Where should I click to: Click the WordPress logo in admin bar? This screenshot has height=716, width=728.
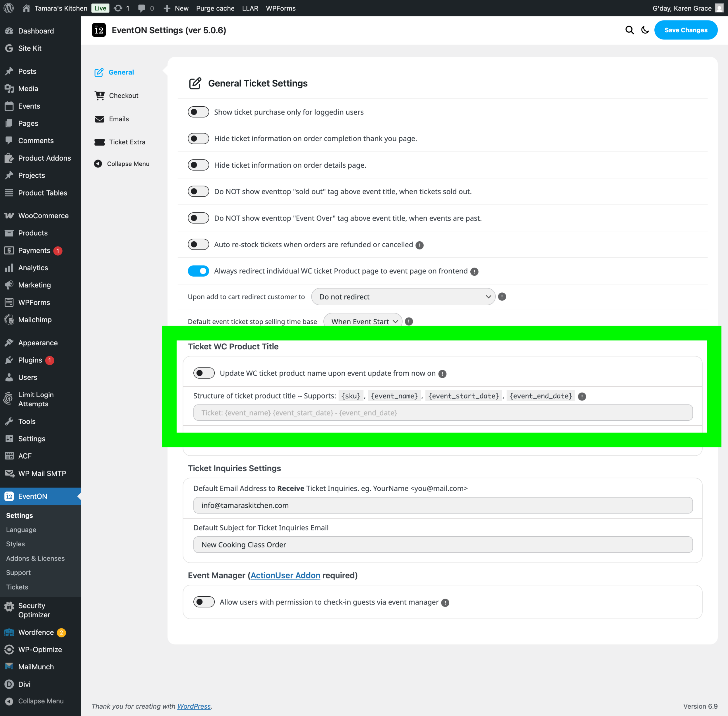coord(9,8)
